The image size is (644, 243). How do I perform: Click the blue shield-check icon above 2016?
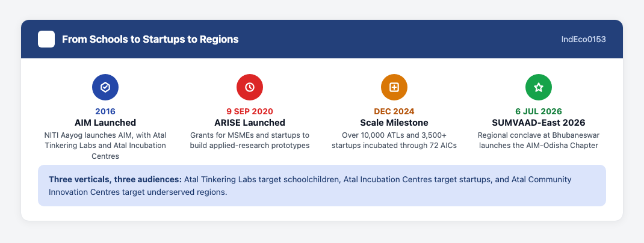[105, 87]
